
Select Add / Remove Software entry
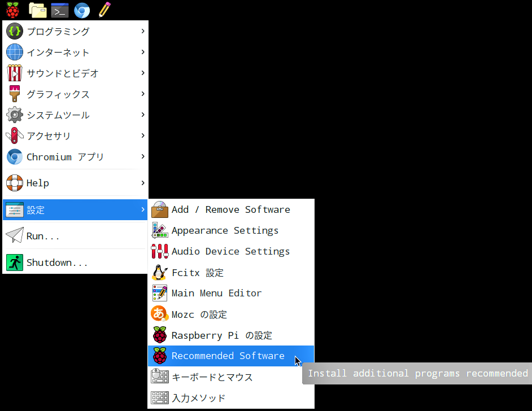pos(231,209)
